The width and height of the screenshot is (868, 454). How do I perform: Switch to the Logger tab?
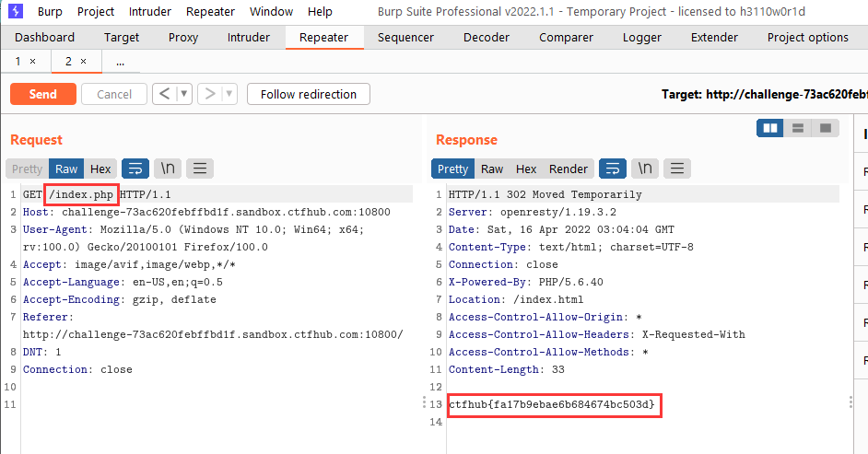[641, 37]
